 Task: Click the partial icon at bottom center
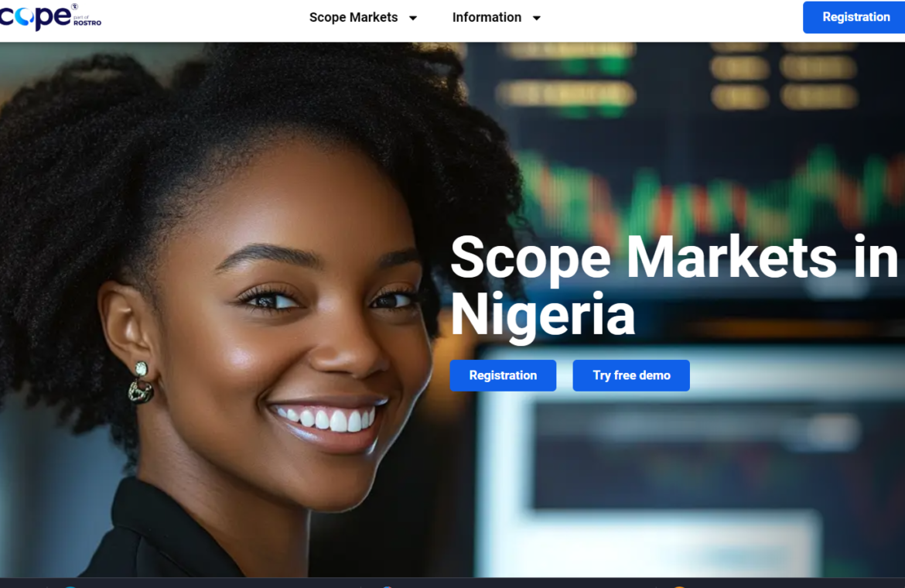(388, 586)
